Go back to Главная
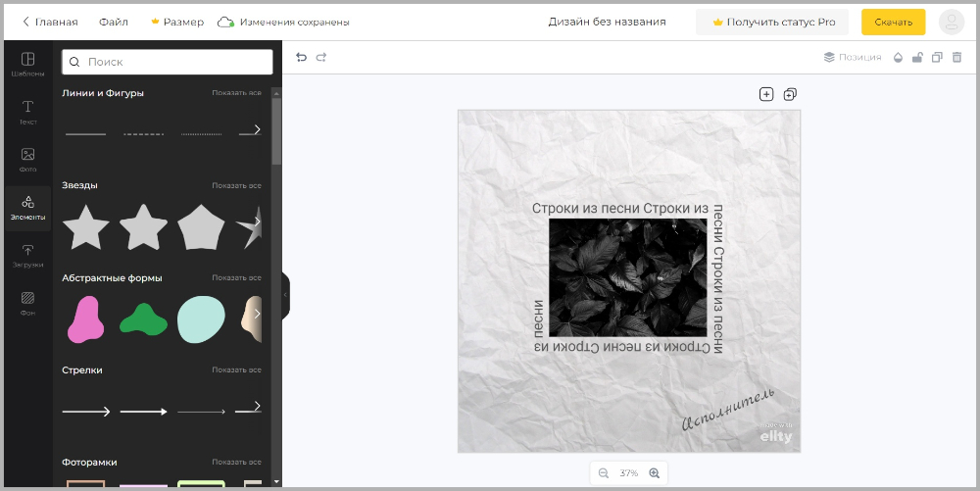980x491 pixels. click(50, 22)
